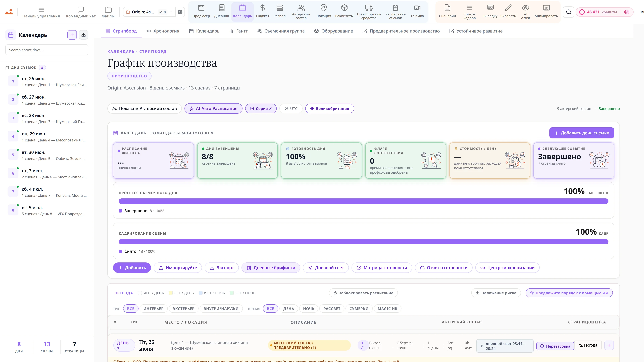
Task: Click the Search shoot days field
Action: [47, 50]
